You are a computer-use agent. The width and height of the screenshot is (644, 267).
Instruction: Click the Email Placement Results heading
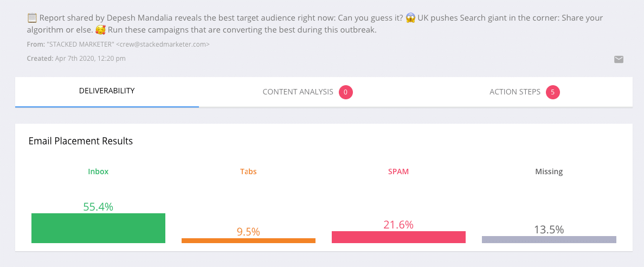coord(80,141)
